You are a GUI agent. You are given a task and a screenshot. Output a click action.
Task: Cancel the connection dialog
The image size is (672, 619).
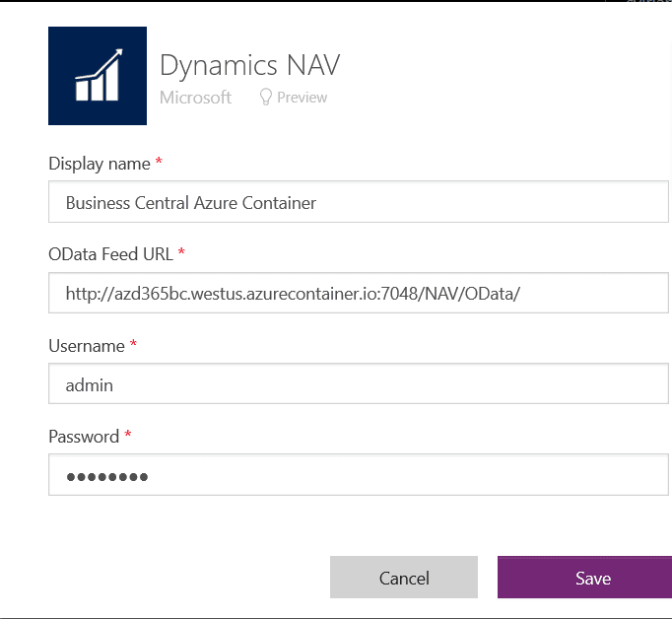[404, 578]
